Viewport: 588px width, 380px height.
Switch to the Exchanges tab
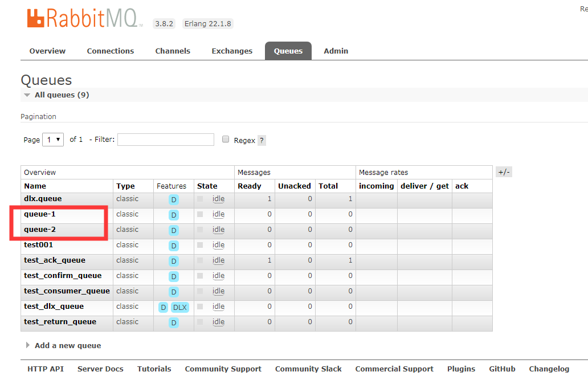pos(232,51)
